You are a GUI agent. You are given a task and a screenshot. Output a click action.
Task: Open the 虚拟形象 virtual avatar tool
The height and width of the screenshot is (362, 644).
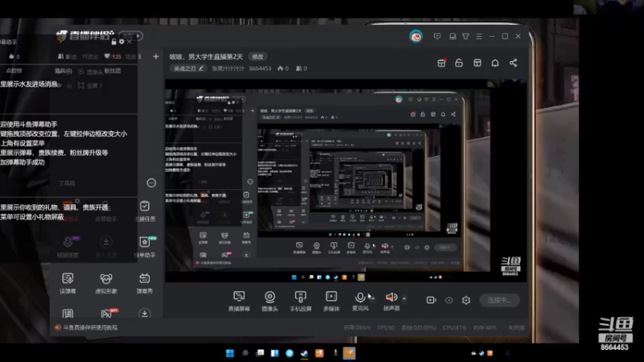click(106, 283)
